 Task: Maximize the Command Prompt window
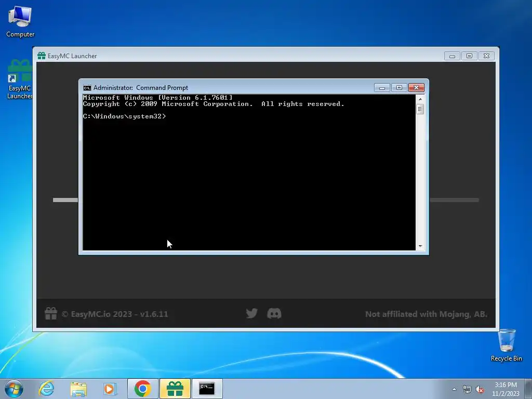pos(399,88)
